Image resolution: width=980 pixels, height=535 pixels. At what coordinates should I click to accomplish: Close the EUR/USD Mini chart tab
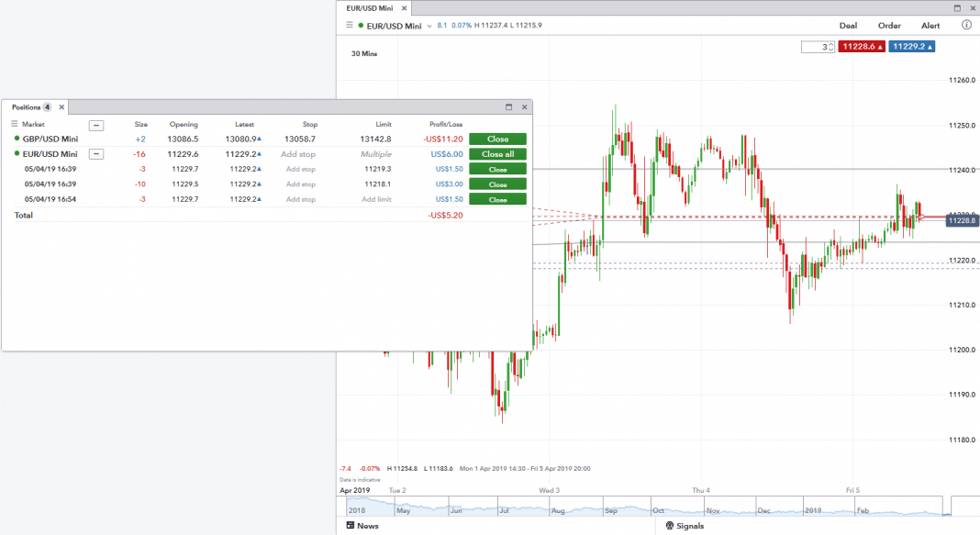(400, 8)
